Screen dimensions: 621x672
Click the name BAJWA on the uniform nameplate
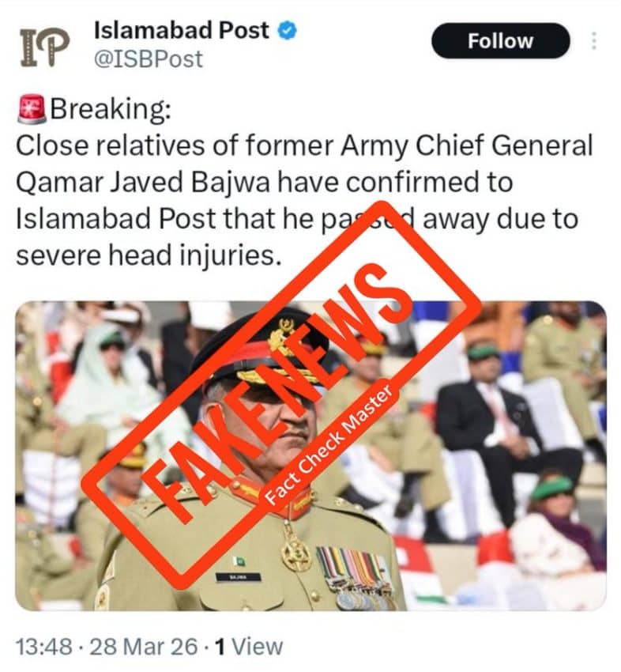239,577
